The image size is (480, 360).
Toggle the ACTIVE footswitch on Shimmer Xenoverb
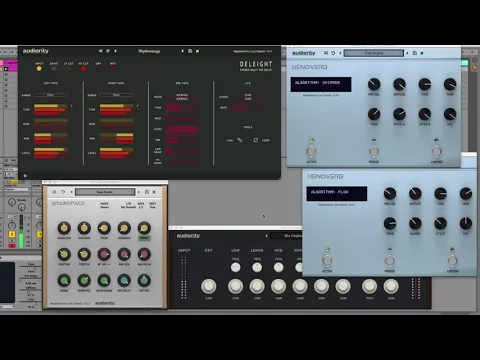[x=311, y=152]
